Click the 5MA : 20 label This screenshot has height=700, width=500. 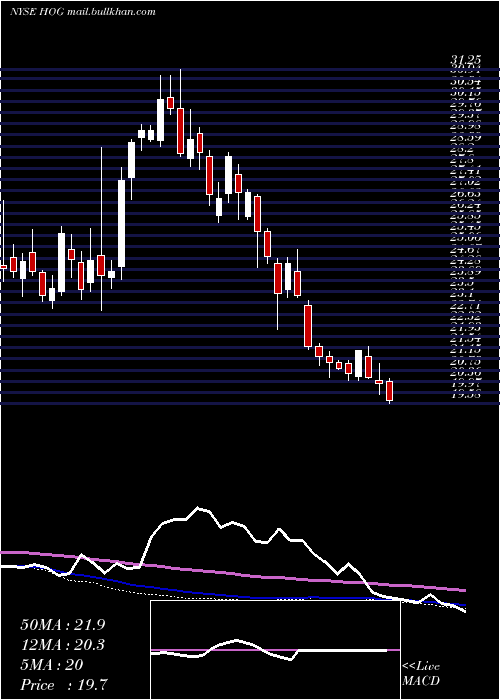[x=52, y=665]
